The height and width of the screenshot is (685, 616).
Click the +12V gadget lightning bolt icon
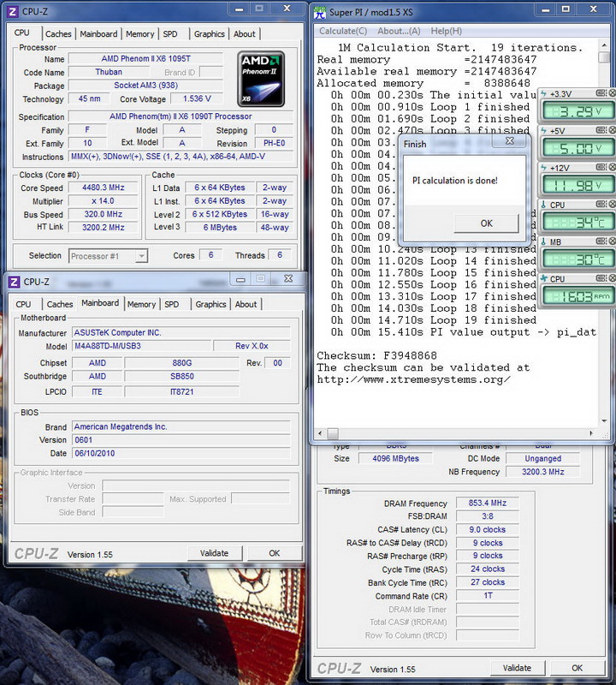[543, 168]
